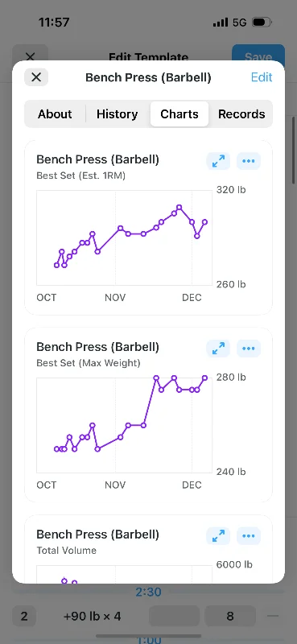Image resolution: width=297 pixels, height=644 pixels.
Task: Tap the battery icon in status bar
Action: (262, 23)
